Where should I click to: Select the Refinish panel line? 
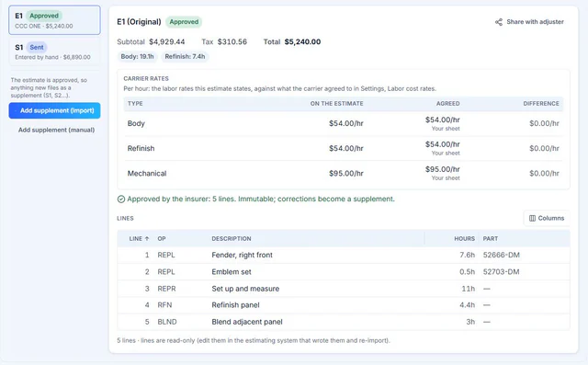344,305
